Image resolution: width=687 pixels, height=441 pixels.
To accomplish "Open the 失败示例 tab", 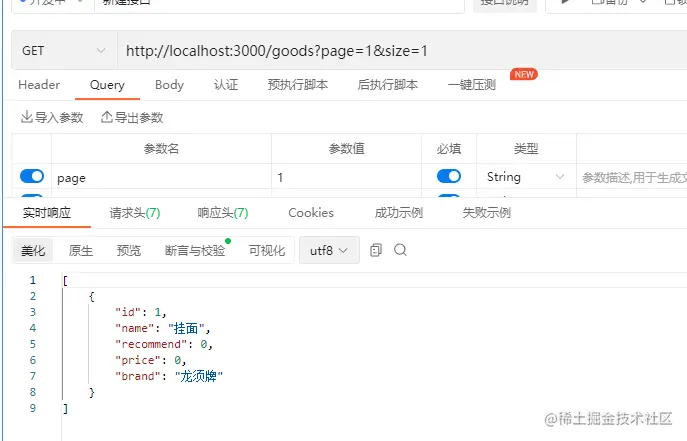I will [487, 213].
